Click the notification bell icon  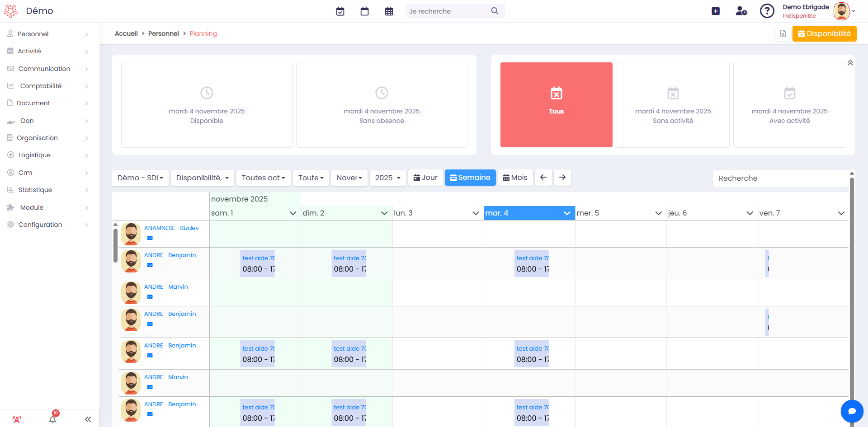pos(53,419)
